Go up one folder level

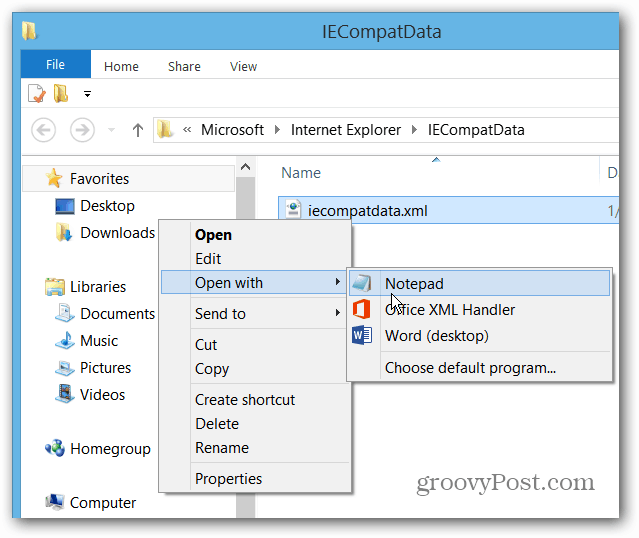coord(138,130)
